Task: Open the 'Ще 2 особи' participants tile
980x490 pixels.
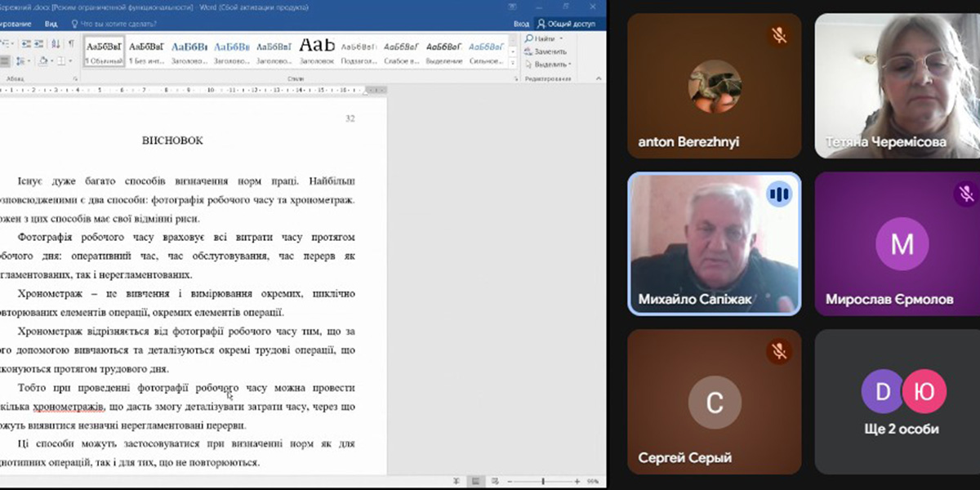Action: point(898,402)
